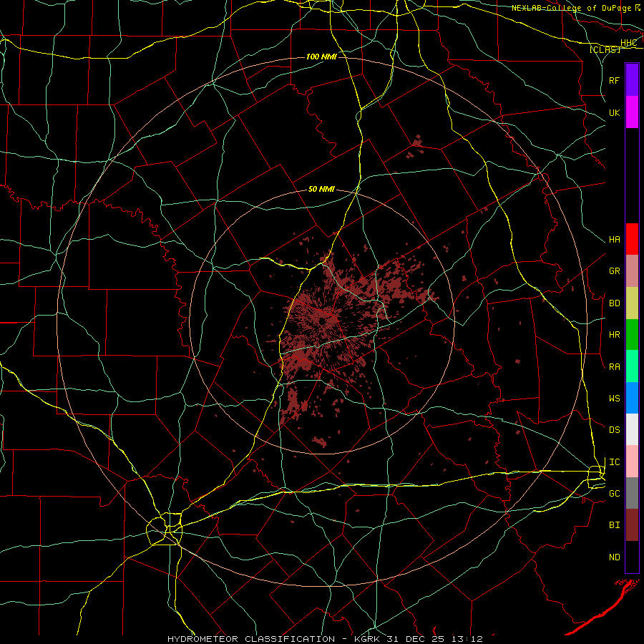Select the DS dry snow white swatch
The image size is (644, 644).
[632, 429]
